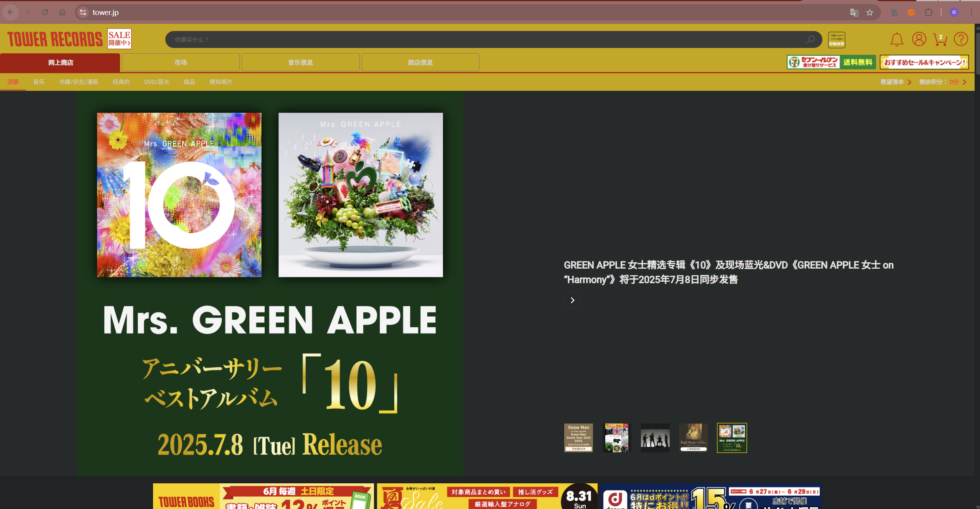The height and width of the screenshot is (509, 980).
Task: Switch to the 商店信息 tab
Action: (x=420, y=62)
